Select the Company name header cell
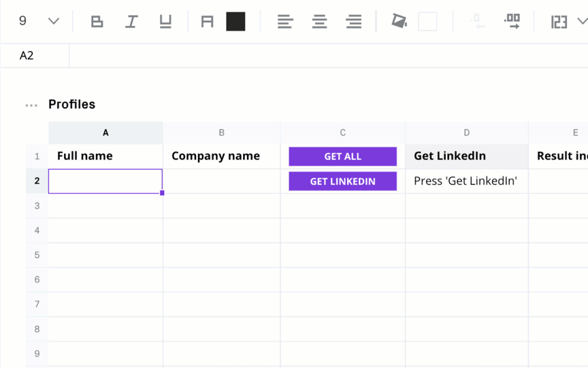 pos(222,156)
